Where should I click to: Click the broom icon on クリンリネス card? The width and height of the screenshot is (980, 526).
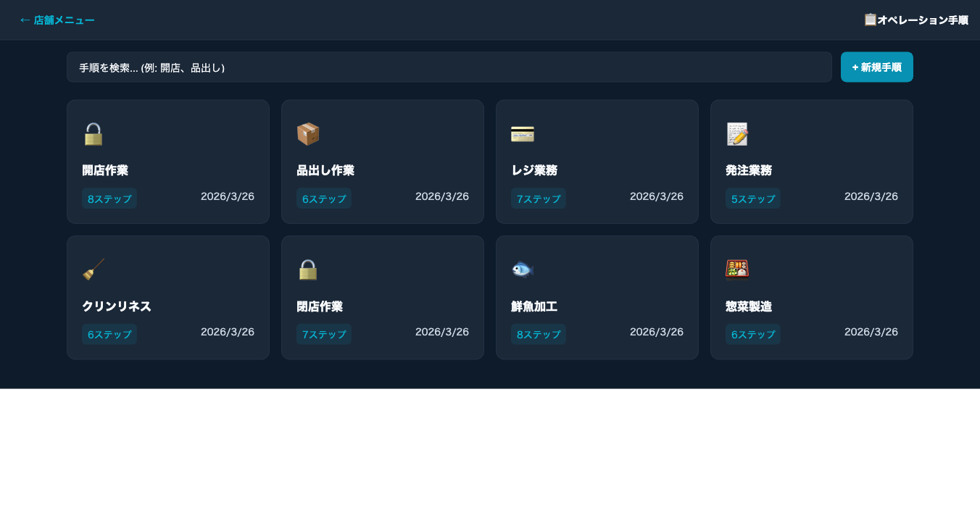pyautogui.click(x=94, y=270)
